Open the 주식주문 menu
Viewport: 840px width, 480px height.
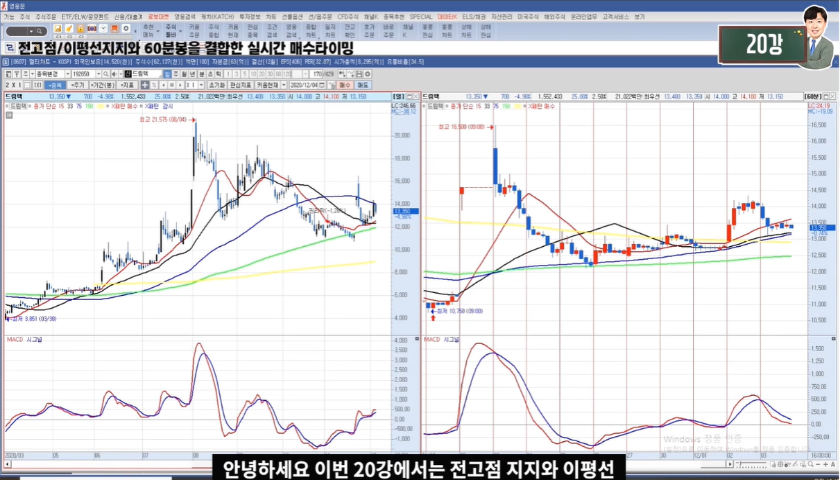click(43, 17)
